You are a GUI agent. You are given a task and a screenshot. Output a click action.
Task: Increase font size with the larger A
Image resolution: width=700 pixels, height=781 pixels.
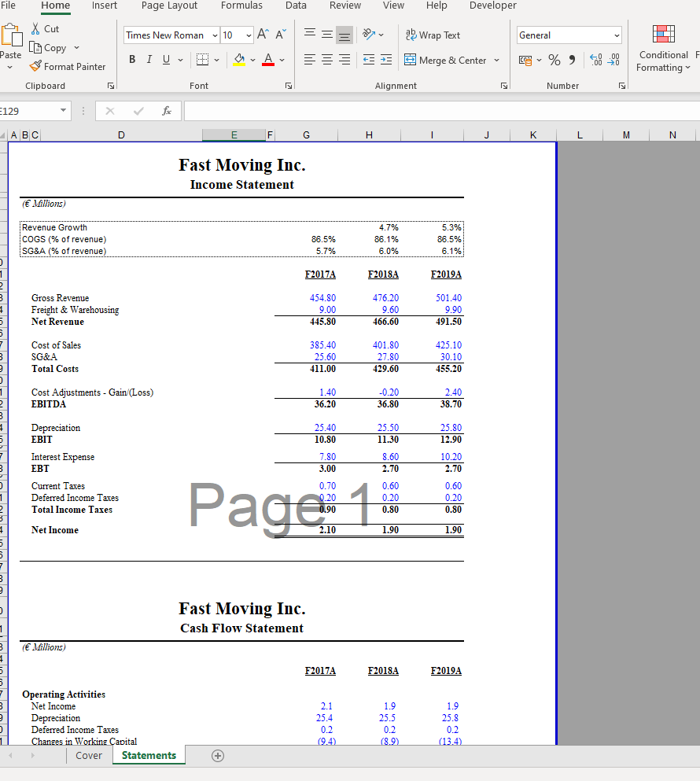[263, 35]
